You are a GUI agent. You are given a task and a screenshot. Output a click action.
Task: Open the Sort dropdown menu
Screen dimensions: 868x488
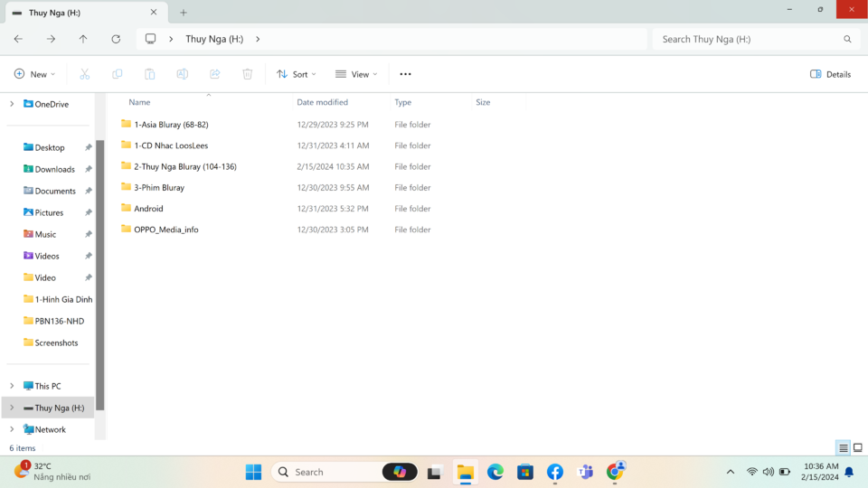[297, 74]
